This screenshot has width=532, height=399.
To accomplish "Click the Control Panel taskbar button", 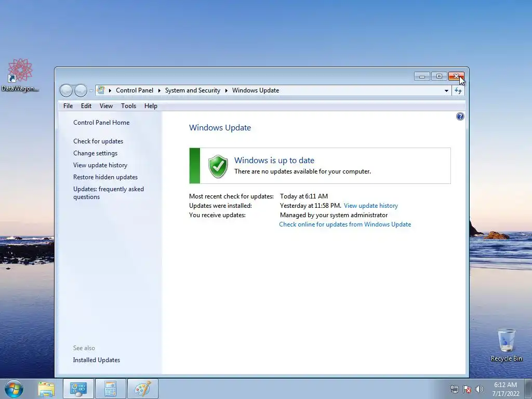I will point(78,389).
